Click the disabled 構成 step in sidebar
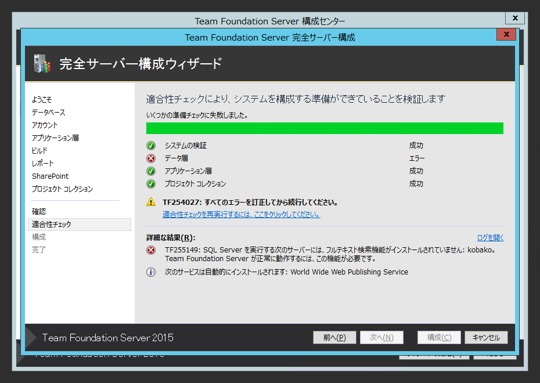This screenshot has height=383, width=540. 39,237
